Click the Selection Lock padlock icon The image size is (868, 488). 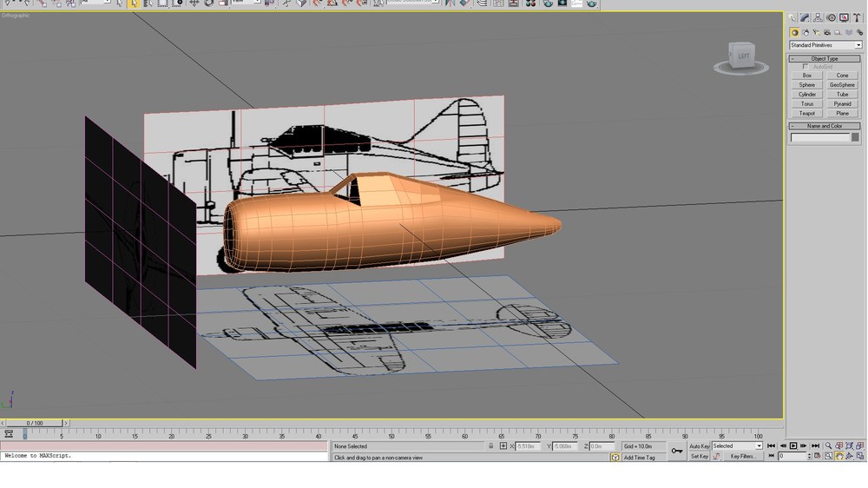(x=490, y=446)
